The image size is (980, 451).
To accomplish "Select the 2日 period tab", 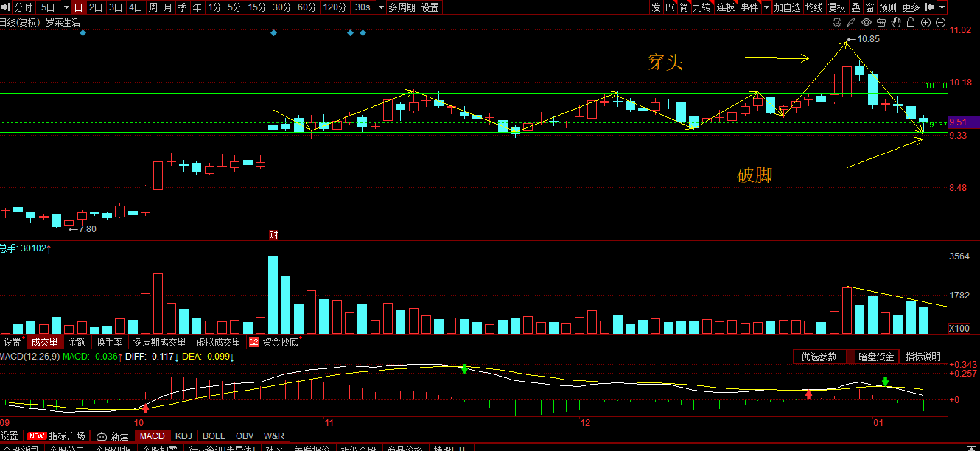I will [96, 7].
